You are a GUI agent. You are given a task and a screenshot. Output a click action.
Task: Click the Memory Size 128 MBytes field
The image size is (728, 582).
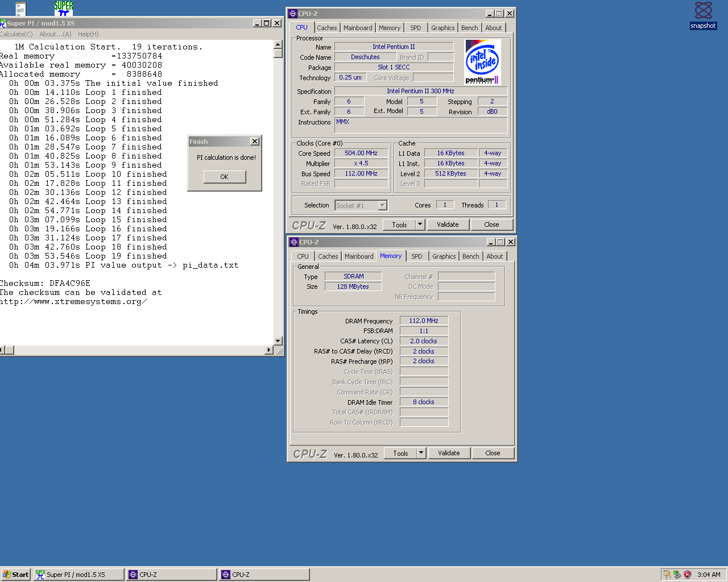click(x=353, y=286)
